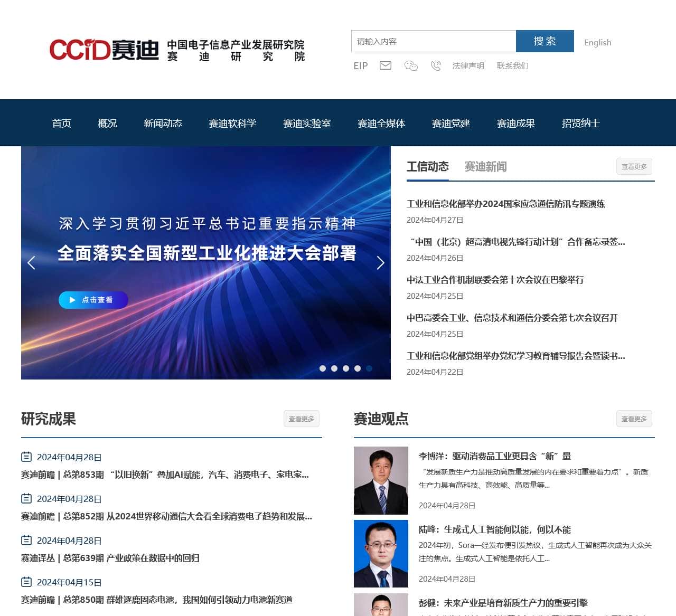Go to next banner slide arrow

pyautogui.click(x=380, y=262)
